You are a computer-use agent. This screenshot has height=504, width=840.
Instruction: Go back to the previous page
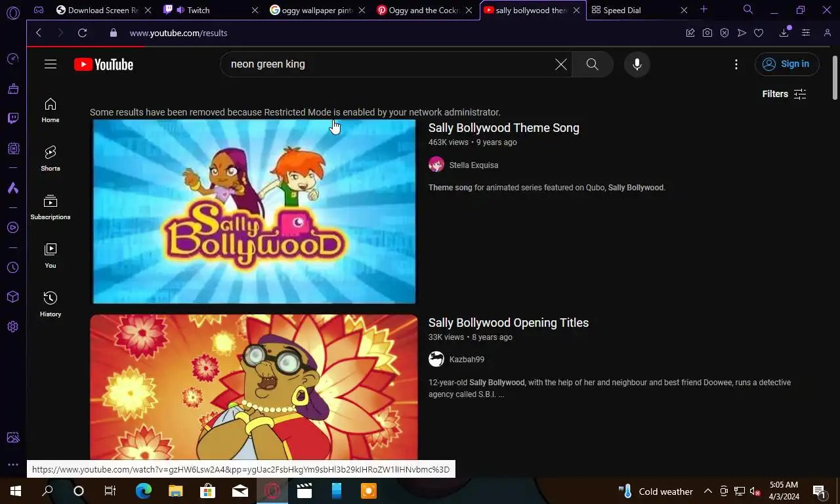coord(39,33)
